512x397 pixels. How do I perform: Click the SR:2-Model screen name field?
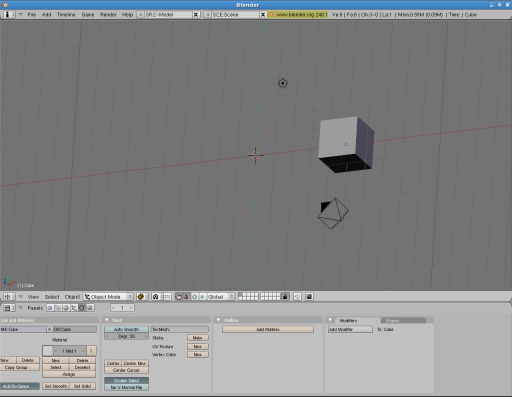coord(168,15)
